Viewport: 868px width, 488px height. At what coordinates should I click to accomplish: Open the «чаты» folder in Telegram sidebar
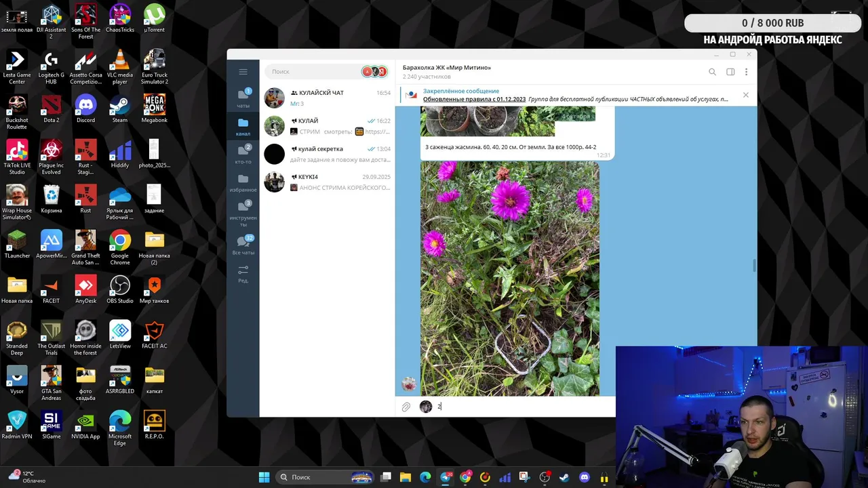tap(243, 98)
